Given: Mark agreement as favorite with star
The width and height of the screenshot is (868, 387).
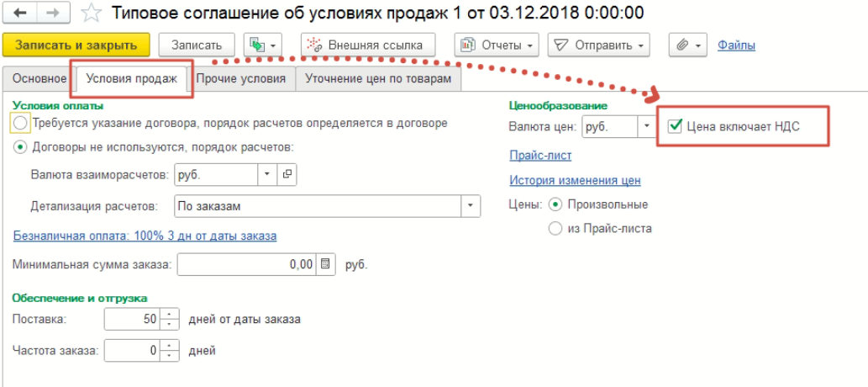Looking at the screenshot, I should tap(90, 13).
